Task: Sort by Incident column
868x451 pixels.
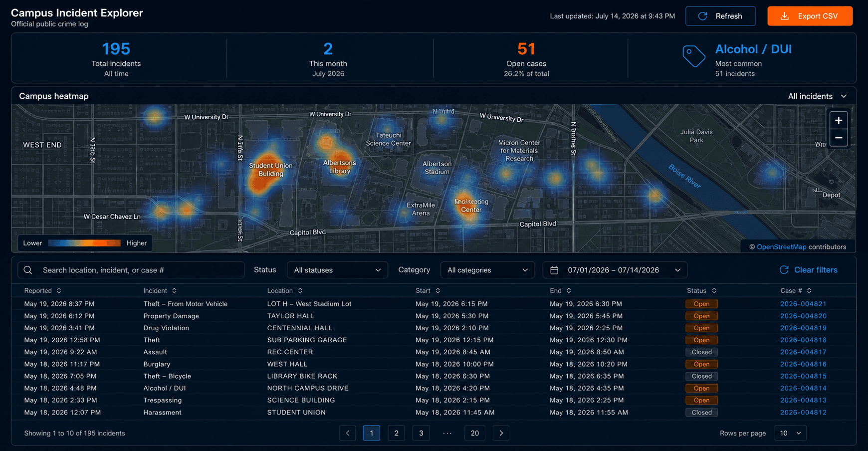Action: click(x=160, y=290)
